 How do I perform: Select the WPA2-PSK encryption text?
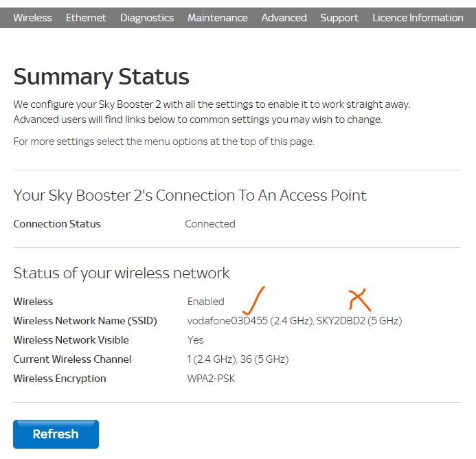click(x=211, y=379)
